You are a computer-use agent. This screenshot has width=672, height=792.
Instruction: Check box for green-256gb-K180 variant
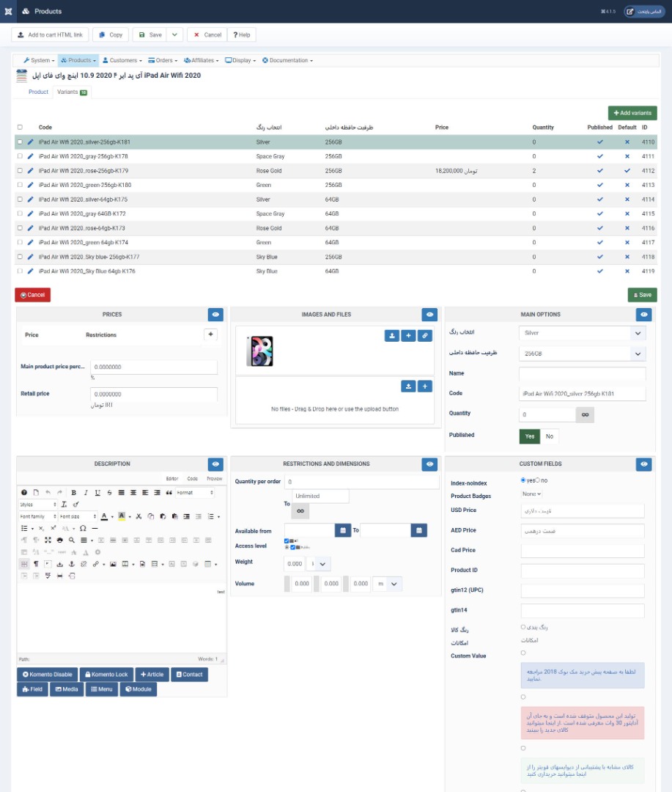tap(21, 185)
